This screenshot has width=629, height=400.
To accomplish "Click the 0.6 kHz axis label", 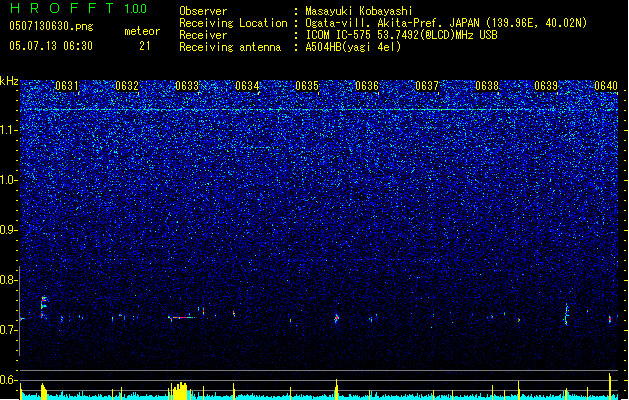I will coord(9,380).
